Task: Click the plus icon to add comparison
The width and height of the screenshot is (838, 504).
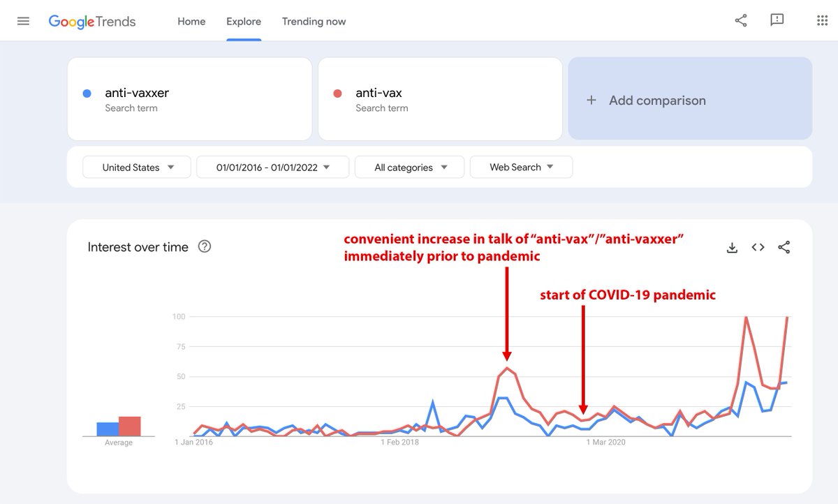Action: click(x=591, y=100)
